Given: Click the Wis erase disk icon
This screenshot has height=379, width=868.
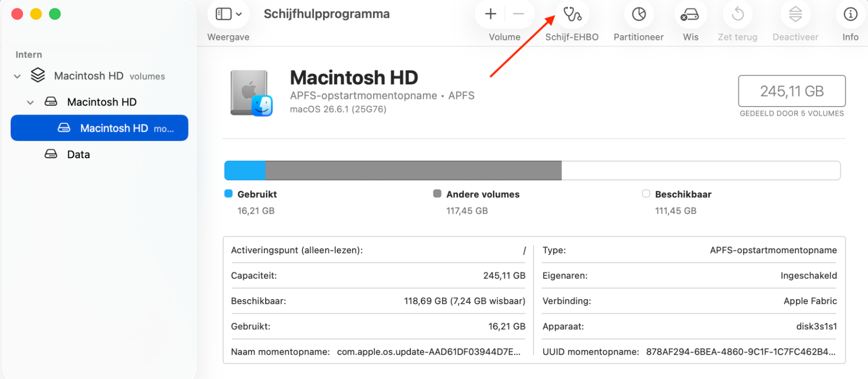Looking at the screenshot, I should pyautogui.click(x=690, y=14).
